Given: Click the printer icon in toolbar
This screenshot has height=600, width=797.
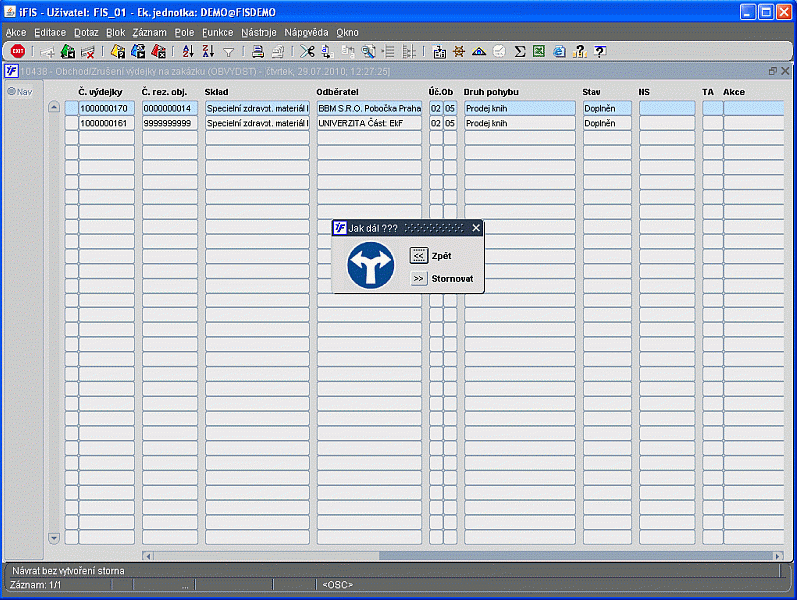Looking at the screenshot, I should click(257, 51).
